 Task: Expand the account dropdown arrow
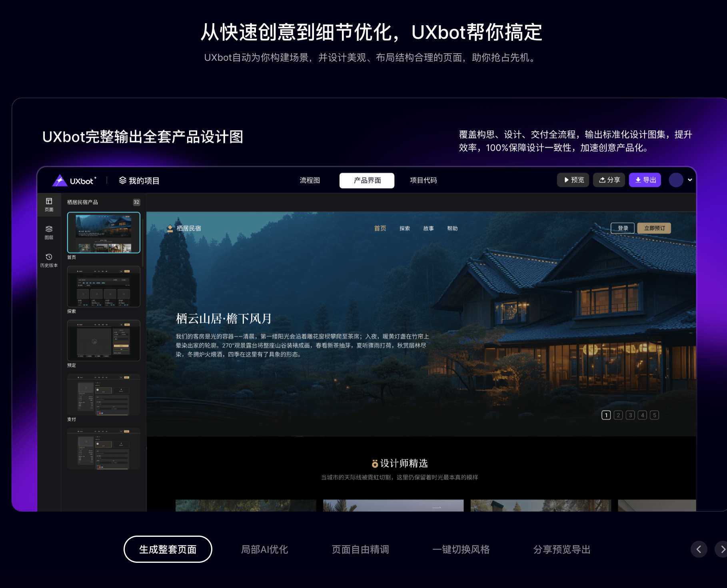690,180
